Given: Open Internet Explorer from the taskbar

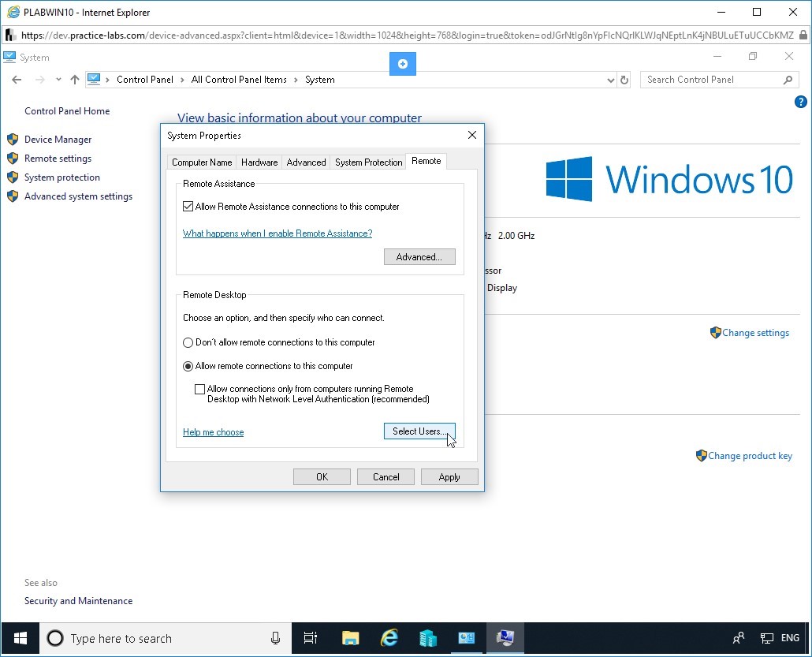Looking at the screenshot, I should [x=389, y=638].
